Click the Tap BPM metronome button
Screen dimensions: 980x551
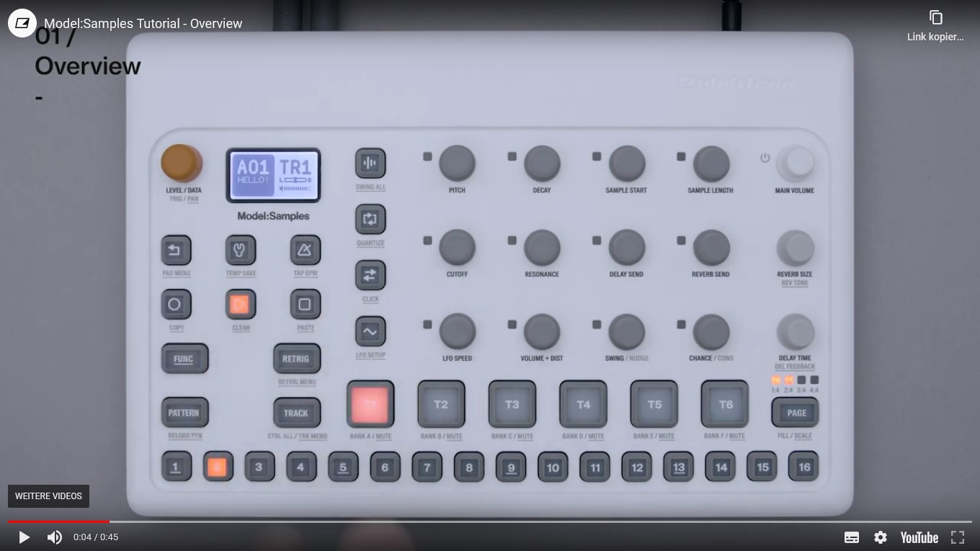pyautogui.click(x=305, y=250)
